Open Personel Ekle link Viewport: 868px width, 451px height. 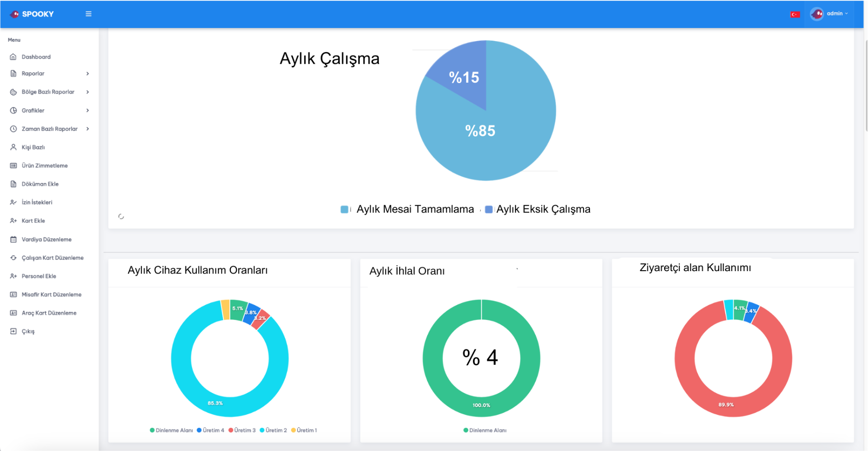(39, 276)
